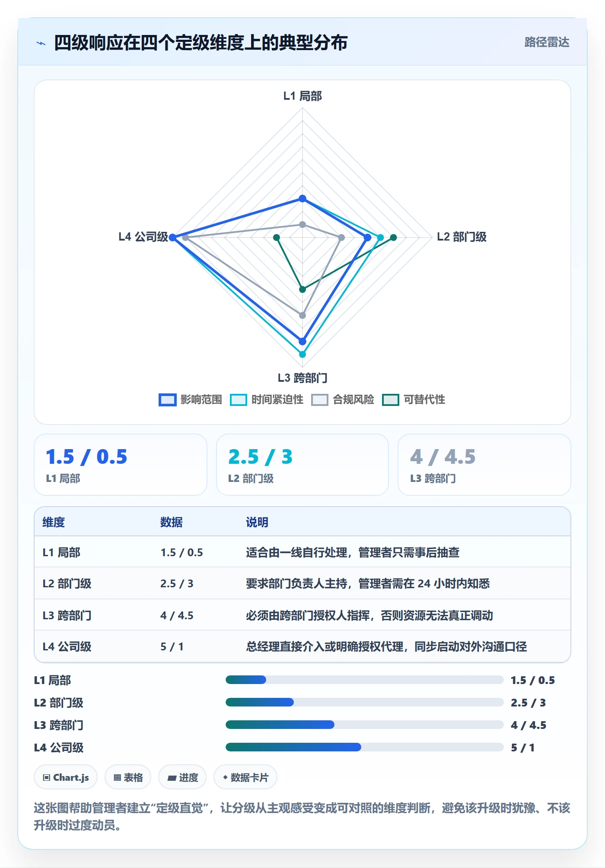This screenshot has width=605, height=868.
Task: Toggle 合规风险 legend swatch
Action: [320, 400]
